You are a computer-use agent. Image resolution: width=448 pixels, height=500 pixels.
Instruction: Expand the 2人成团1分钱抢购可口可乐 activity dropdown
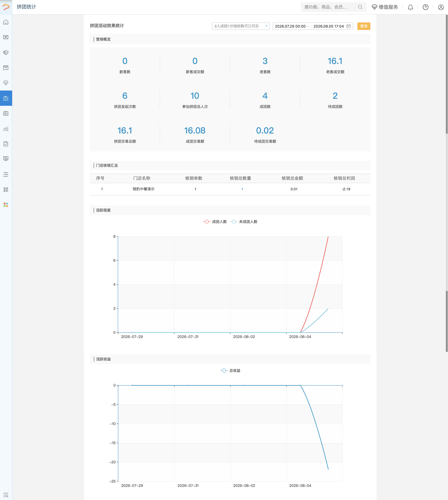point(241,26)
